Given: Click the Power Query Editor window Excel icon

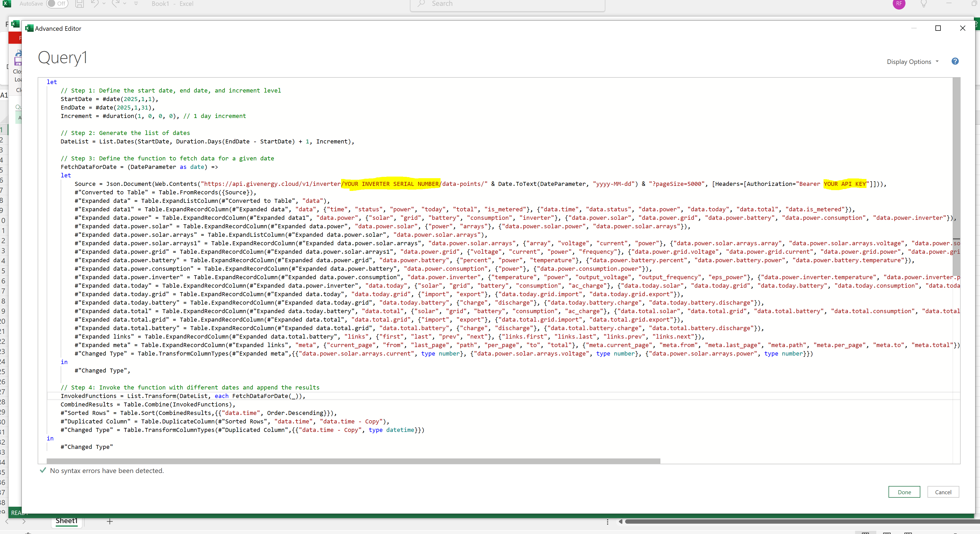Looking at the screenshot, I should click(15, 24).
